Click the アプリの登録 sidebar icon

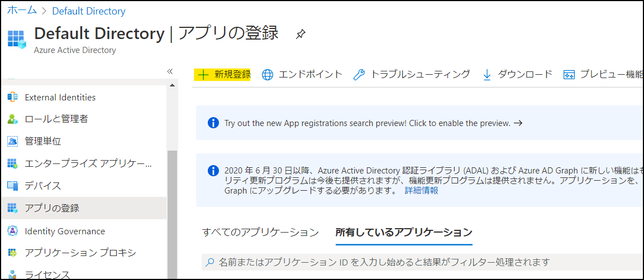[13, 208]
